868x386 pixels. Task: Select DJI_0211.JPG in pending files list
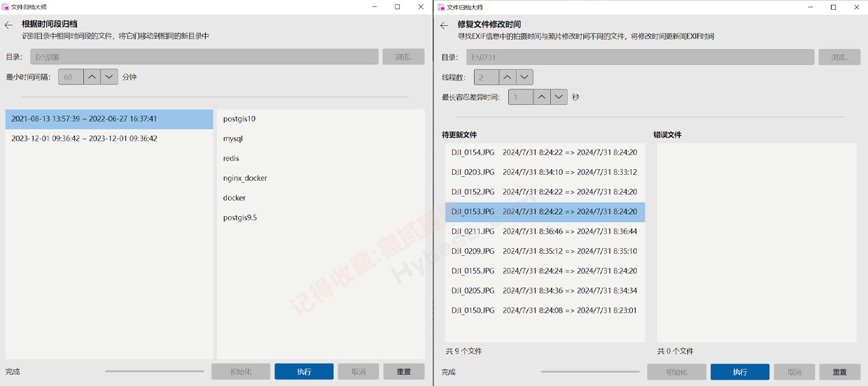[545, 231]
